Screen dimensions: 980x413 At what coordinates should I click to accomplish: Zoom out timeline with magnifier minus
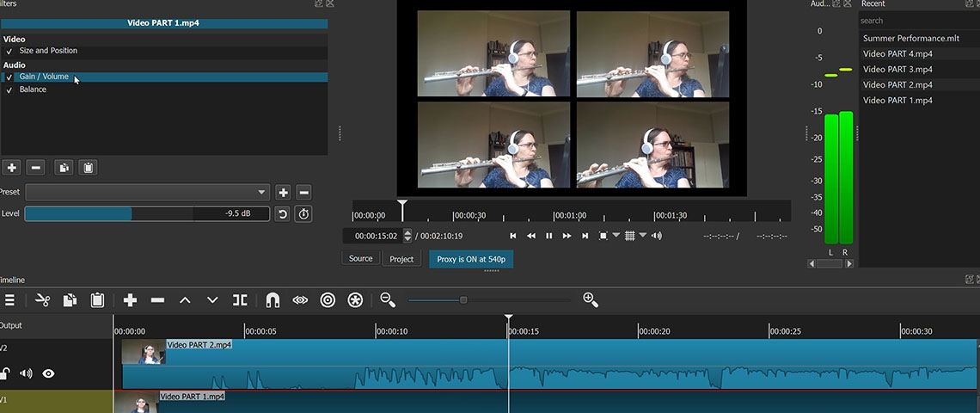point(388,300)
